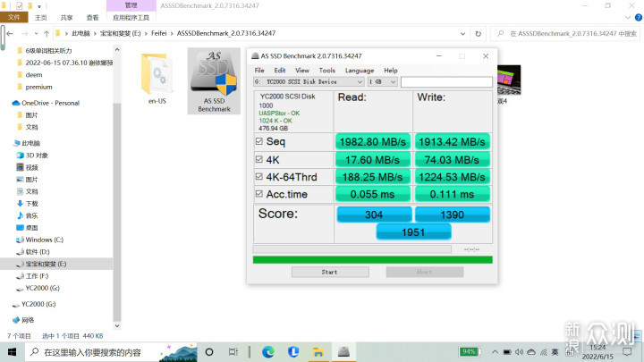Image resolution: width=644 pixels, height=362 pixels.
Task: Click the AS SSD Benchmark taskbar icon
Action: pyautogui.click(x=343, y=352)
